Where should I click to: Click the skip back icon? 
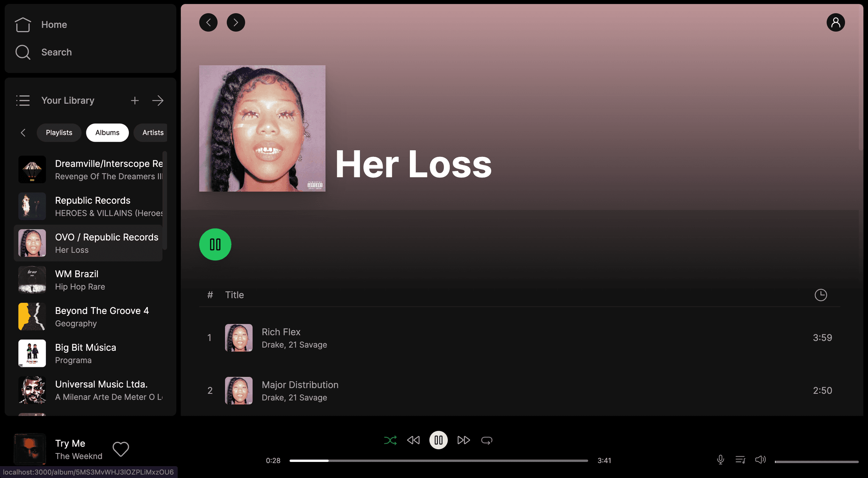pos(413,440)
